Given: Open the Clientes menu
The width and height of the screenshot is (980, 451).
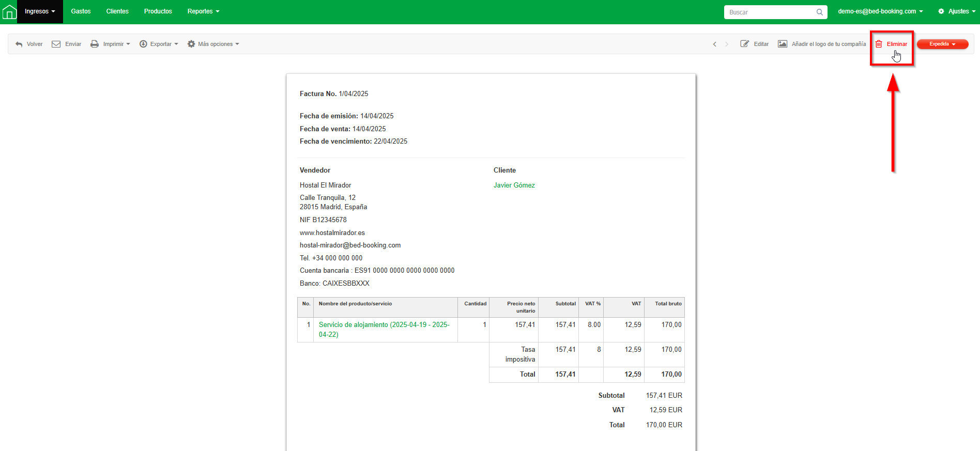Looking at the screenshot, I should pos(117,11).
